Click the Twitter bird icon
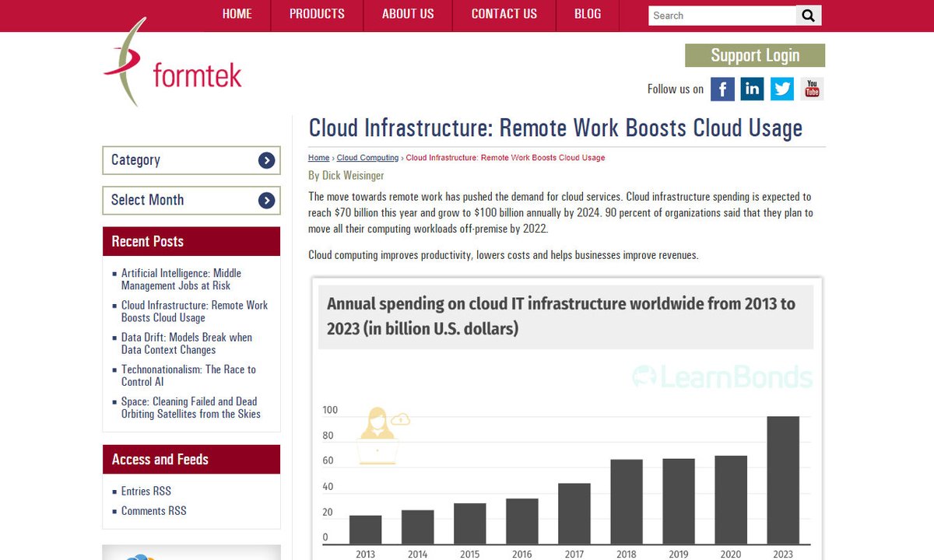The image size is (934, 560). 781,89
